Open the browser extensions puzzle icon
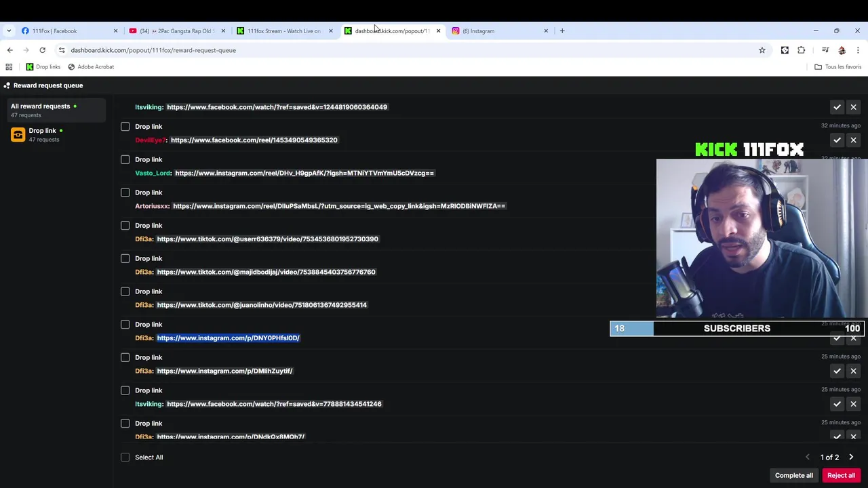This screenshot has width=868, height=488. click(802, 50)
